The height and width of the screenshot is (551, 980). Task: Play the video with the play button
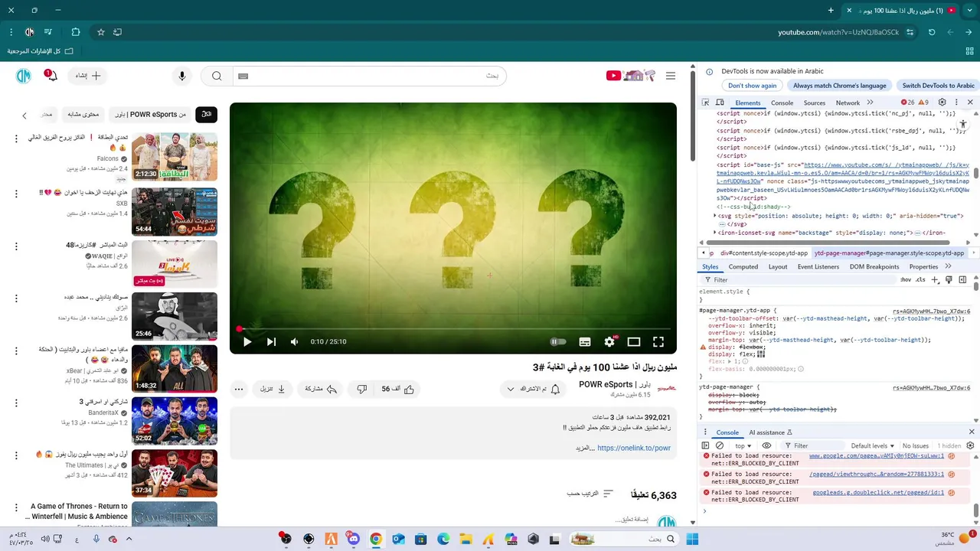[x=247, y=342]
